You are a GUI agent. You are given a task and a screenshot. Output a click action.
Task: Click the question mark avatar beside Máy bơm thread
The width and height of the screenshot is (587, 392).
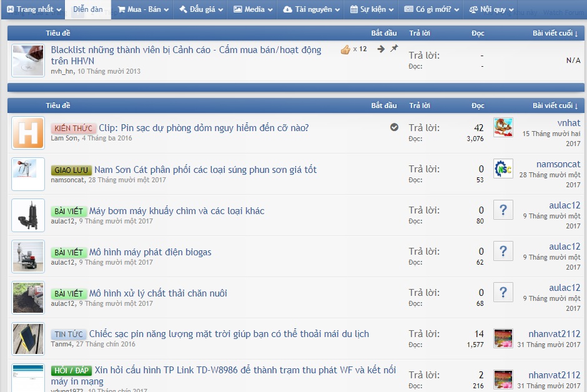503,210
